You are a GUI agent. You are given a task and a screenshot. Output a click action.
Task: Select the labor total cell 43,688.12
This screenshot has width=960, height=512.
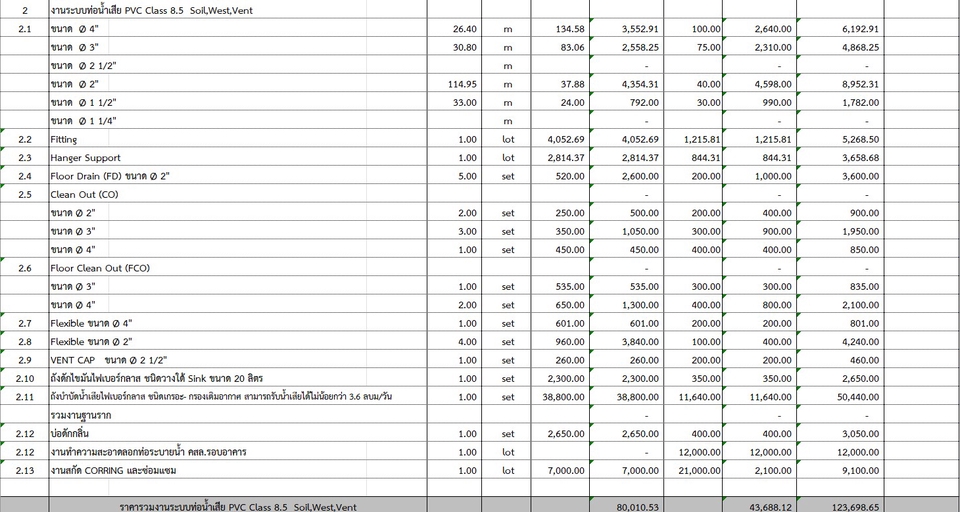764,507
